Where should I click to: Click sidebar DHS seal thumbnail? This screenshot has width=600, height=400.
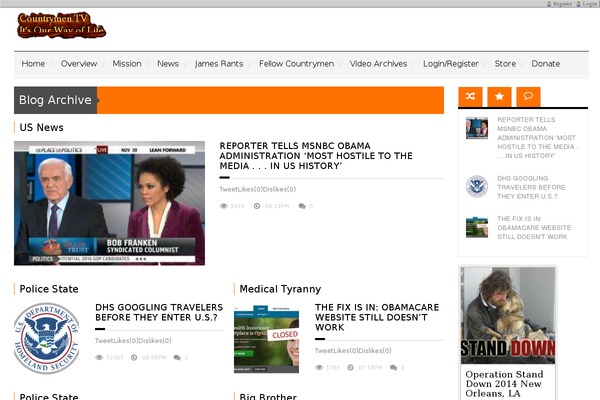(477, 186)
